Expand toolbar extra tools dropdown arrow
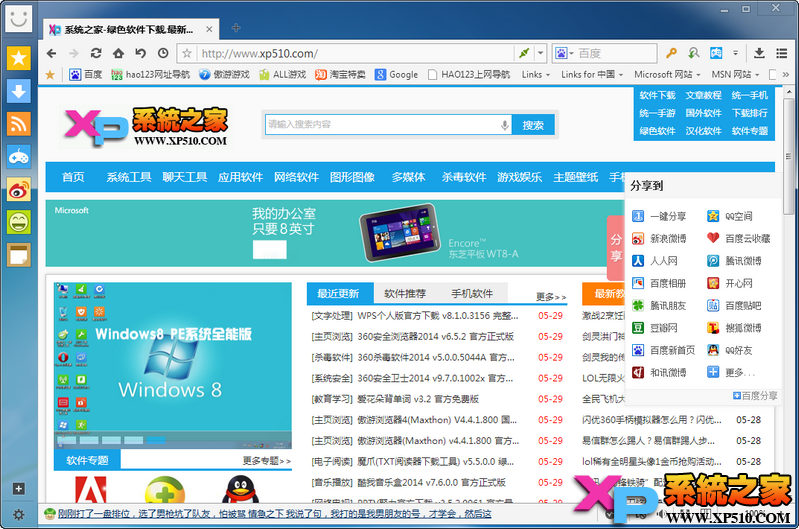 click(x=735, y=52)
